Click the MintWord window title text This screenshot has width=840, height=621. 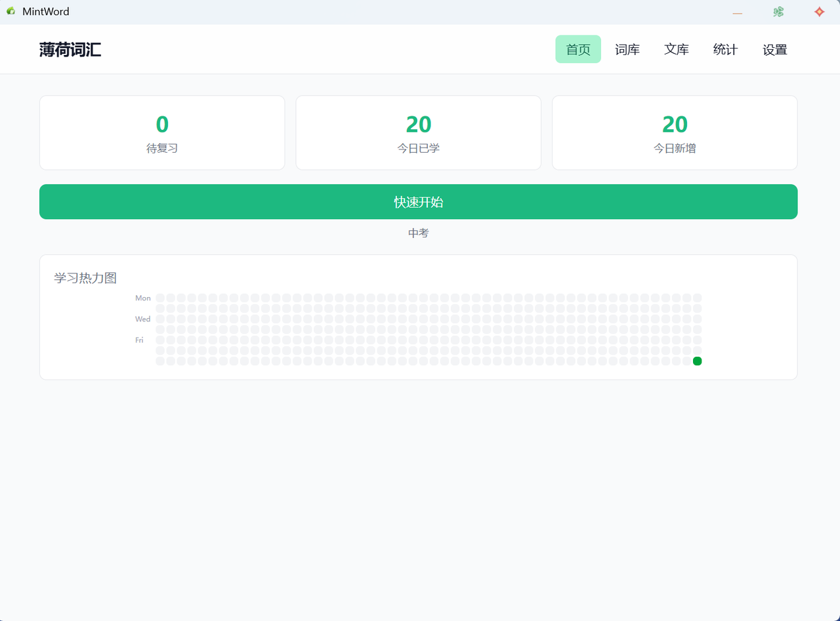coord(46,12)
